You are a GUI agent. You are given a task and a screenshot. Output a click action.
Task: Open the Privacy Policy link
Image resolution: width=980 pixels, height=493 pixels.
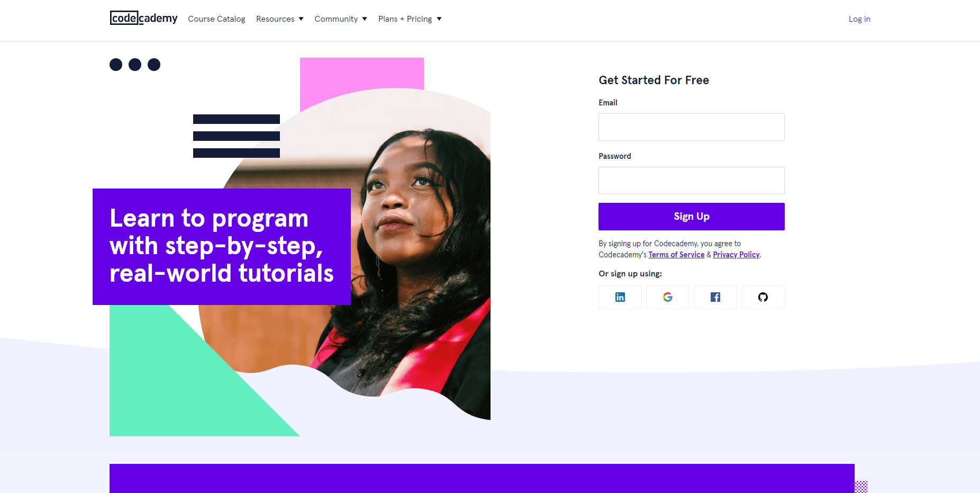pyautogui.click(x=736, y=255)
